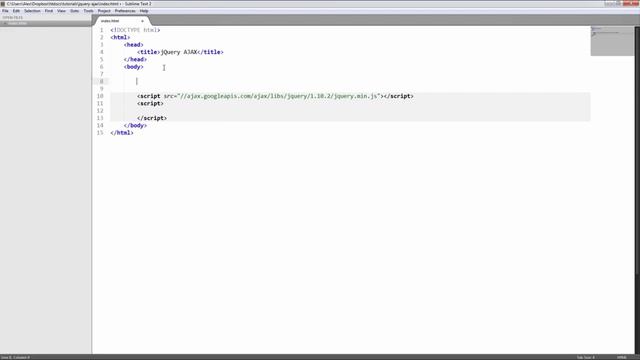Click the opening script tag on line 11

click(x=150, y=104)
